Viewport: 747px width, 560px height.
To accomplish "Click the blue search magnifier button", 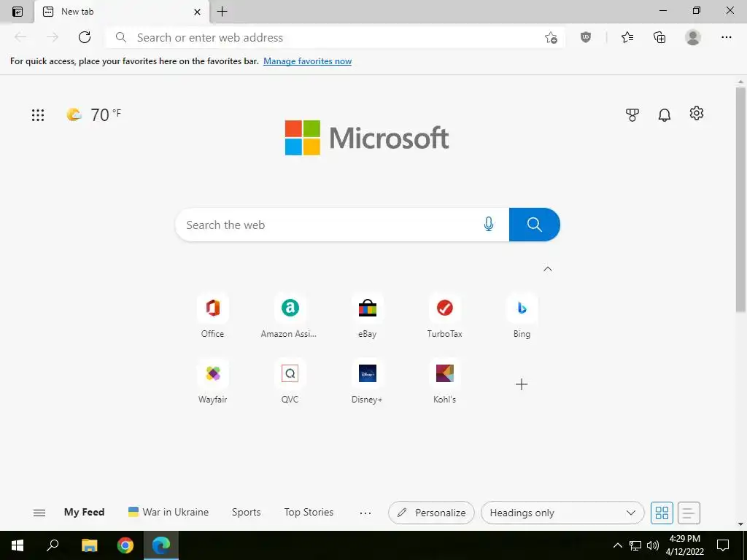I will [x=535, y=225].
